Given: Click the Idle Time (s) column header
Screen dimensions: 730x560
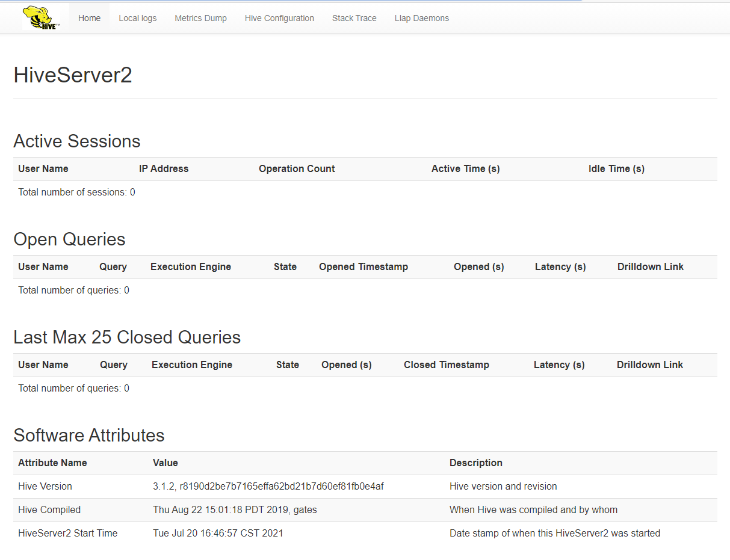Looking at the screenshot, I should pos(616,169).
